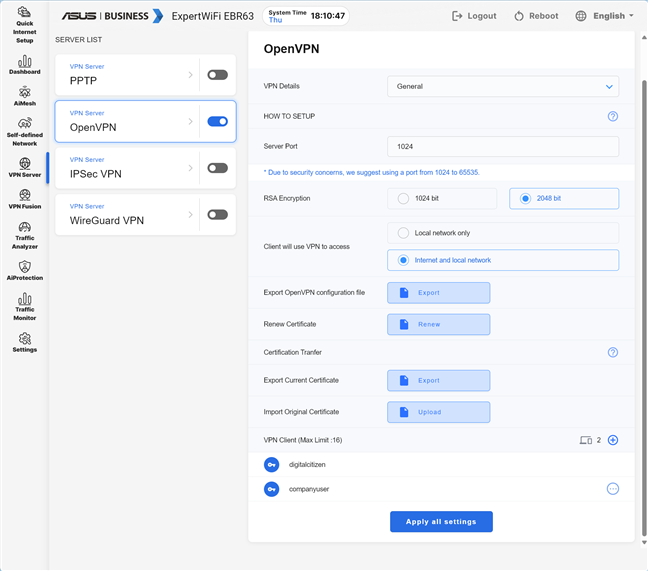
Task: Choose Local network only option
Action: tap(403, 233)
